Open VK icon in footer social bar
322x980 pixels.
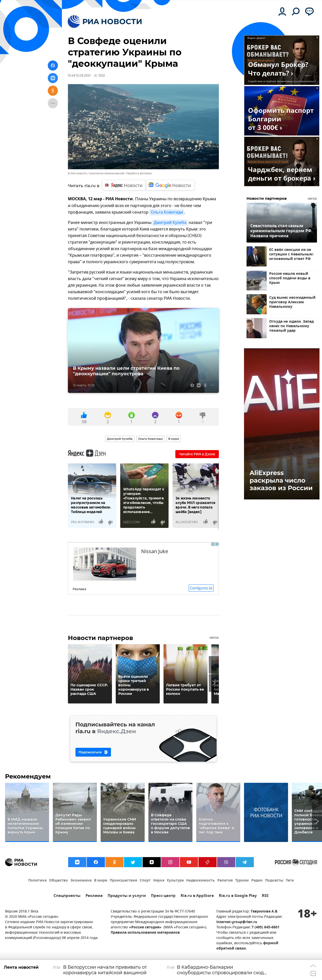coord(77,862)
